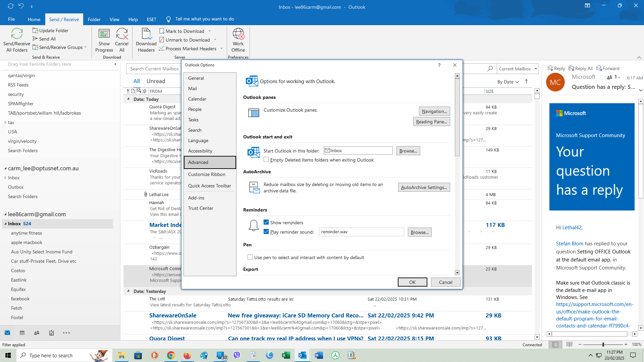Select Trust Center in options list
644x362 pixels.
coord(201,208)
